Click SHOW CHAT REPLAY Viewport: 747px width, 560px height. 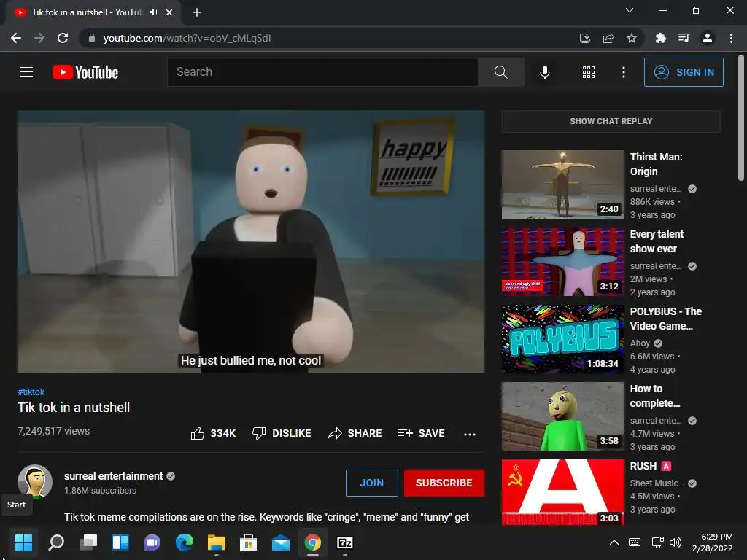pos(611,121)
